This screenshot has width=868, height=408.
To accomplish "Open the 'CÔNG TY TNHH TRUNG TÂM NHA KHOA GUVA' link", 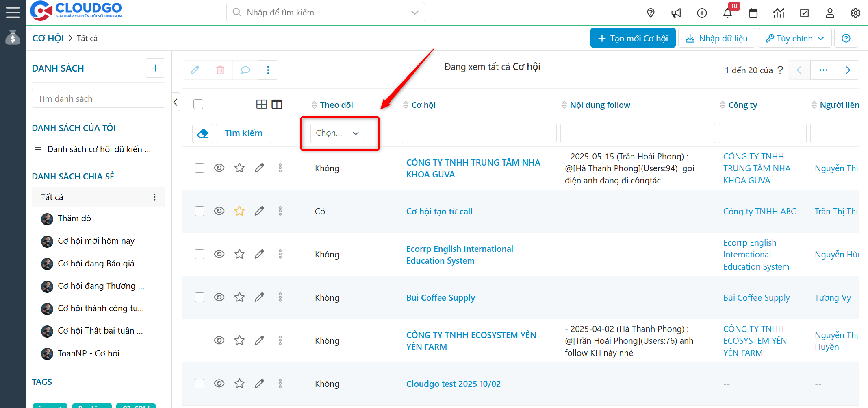I will 473,168.
